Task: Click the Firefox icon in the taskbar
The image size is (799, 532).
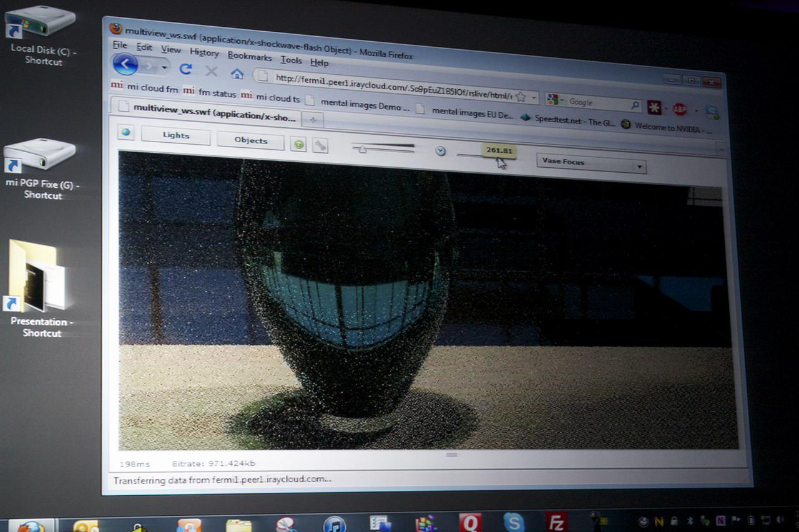Action: (x=31, y=526)
